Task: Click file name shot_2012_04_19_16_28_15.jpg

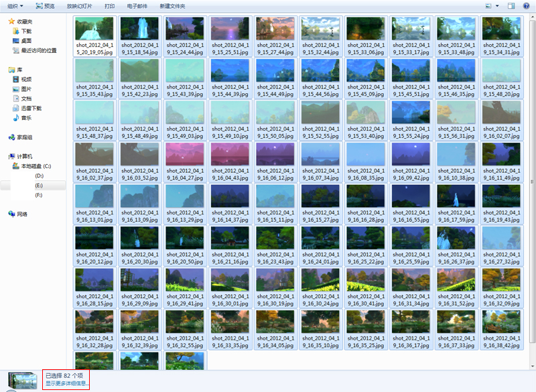Action: [94, 300]
